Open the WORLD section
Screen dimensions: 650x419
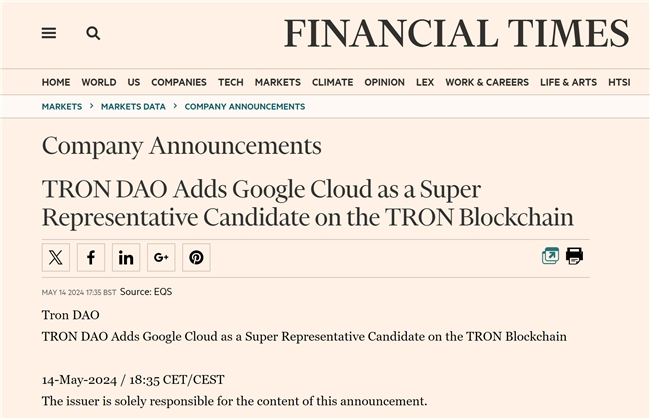99,82
